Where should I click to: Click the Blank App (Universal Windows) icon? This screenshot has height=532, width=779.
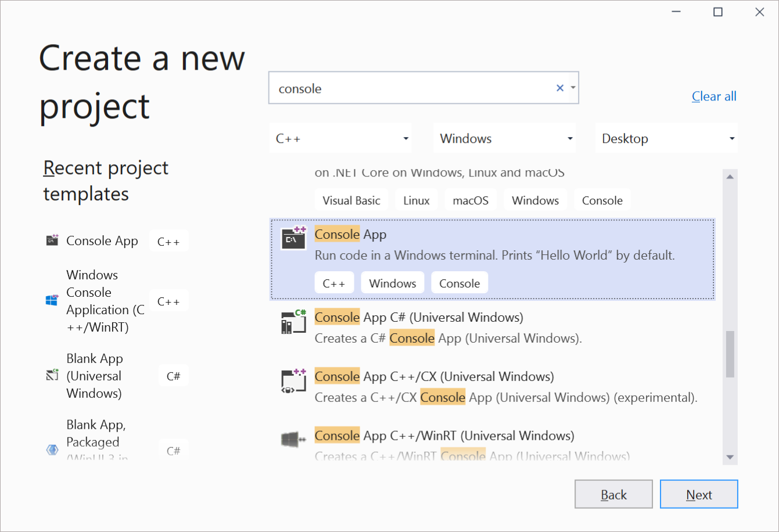coord(51,375)
